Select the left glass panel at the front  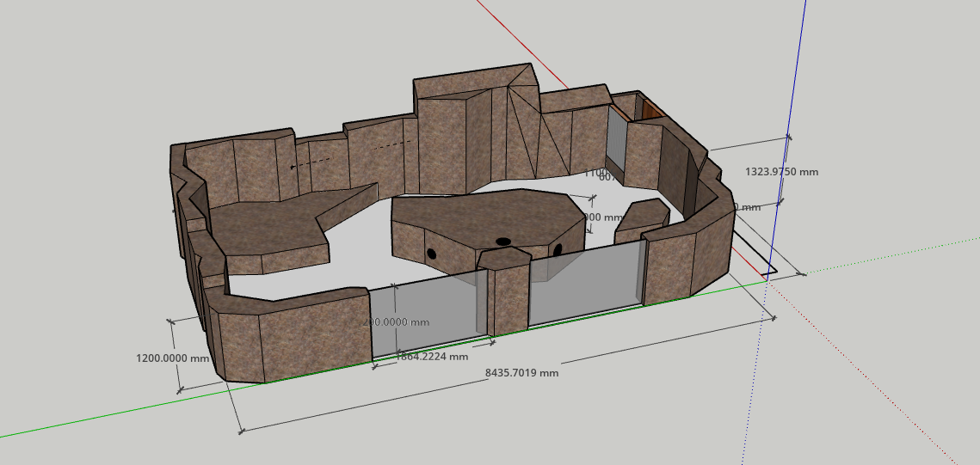[429, 312]
